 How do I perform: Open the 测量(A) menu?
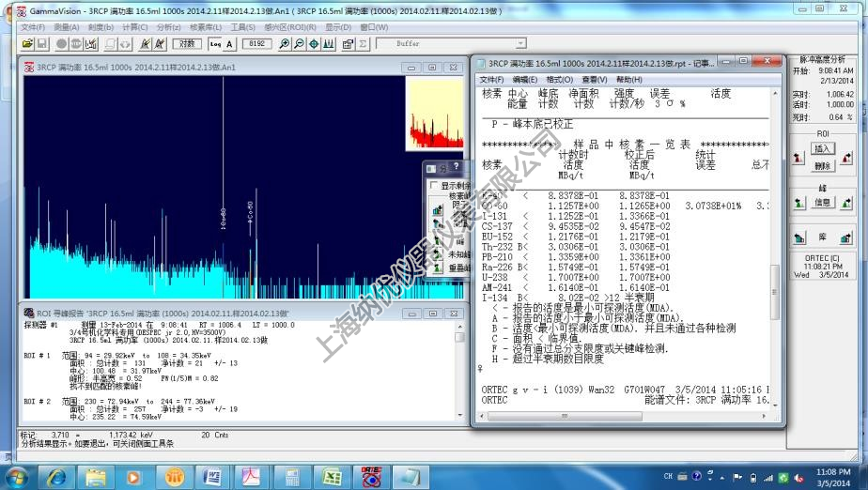(67, 27)
